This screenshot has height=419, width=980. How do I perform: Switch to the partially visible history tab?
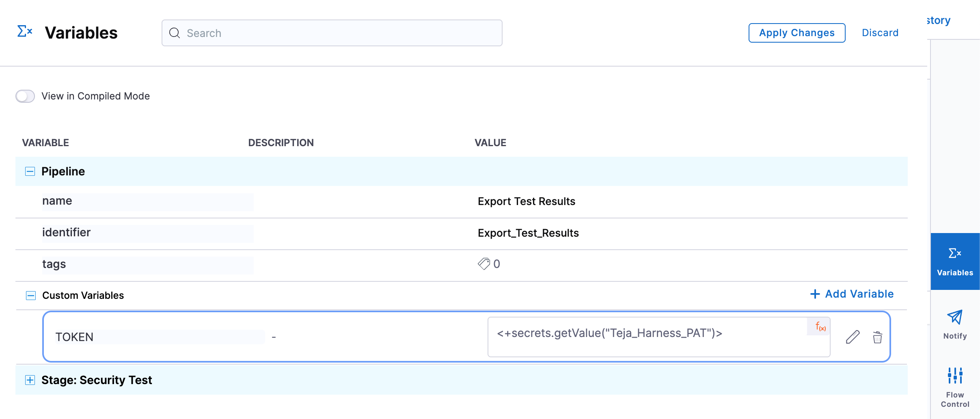[x=939, y=20]
